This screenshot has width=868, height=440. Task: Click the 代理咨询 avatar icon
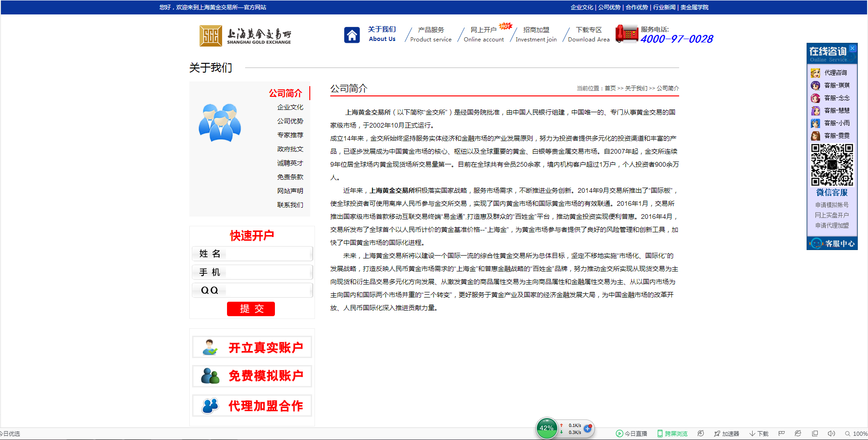815,73
